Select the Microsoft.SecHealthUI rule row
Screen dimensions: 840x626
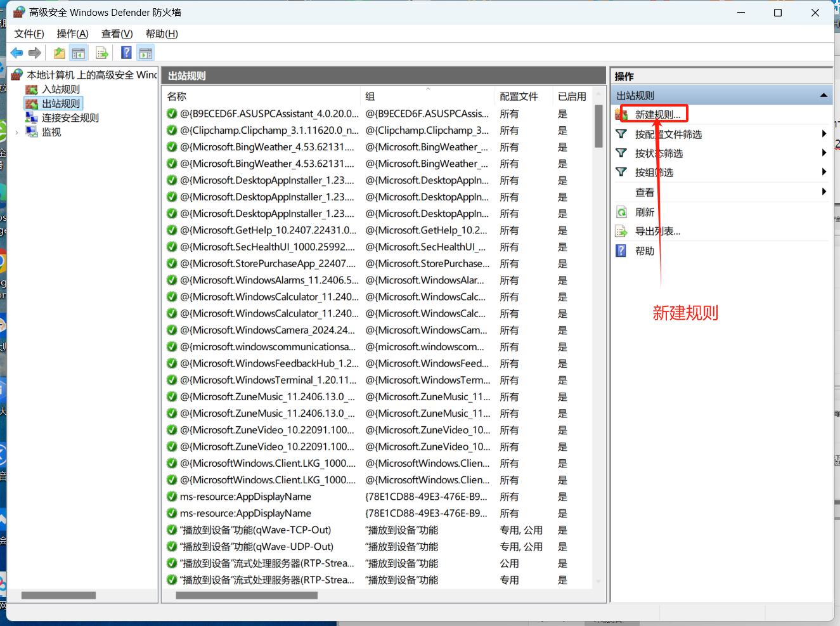tap(377, 247)
